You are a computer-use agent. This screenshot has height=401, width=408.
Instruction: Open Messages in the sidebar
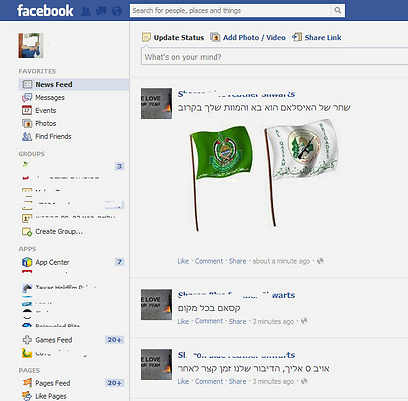tap(43, 97)
